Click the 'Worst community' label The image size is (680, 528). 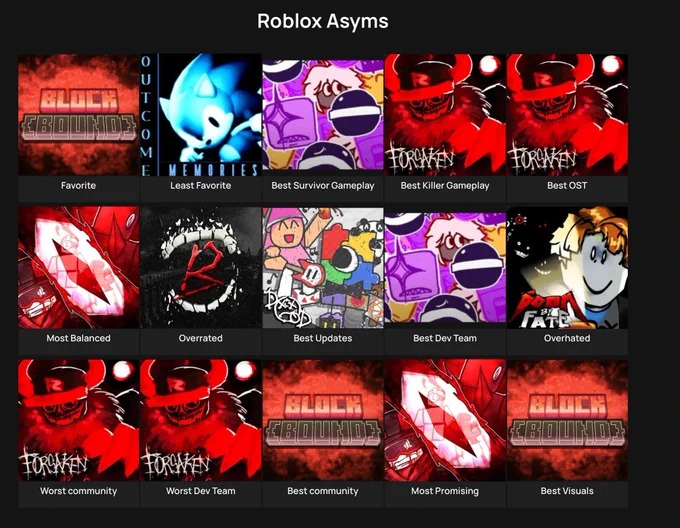point(78,491)
